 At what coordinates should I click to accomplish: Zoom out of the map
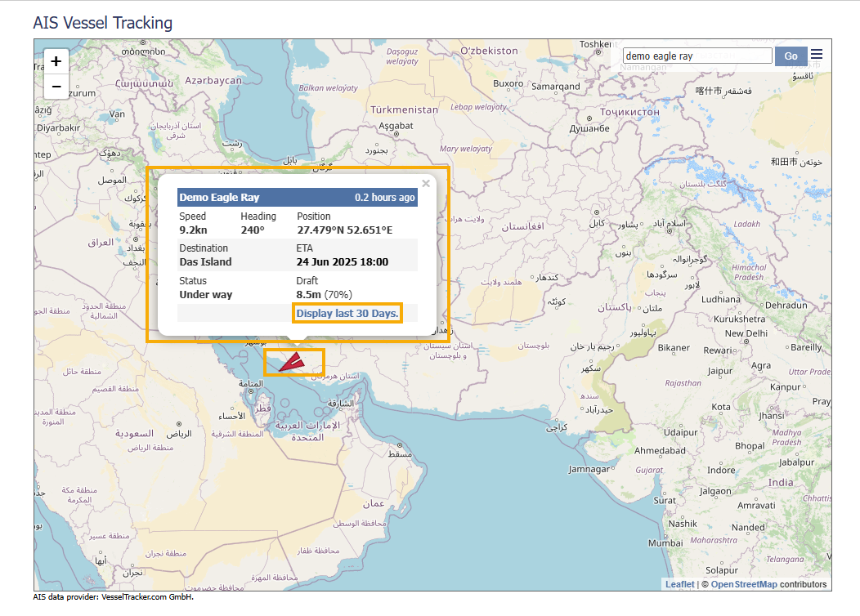[56, 86]
